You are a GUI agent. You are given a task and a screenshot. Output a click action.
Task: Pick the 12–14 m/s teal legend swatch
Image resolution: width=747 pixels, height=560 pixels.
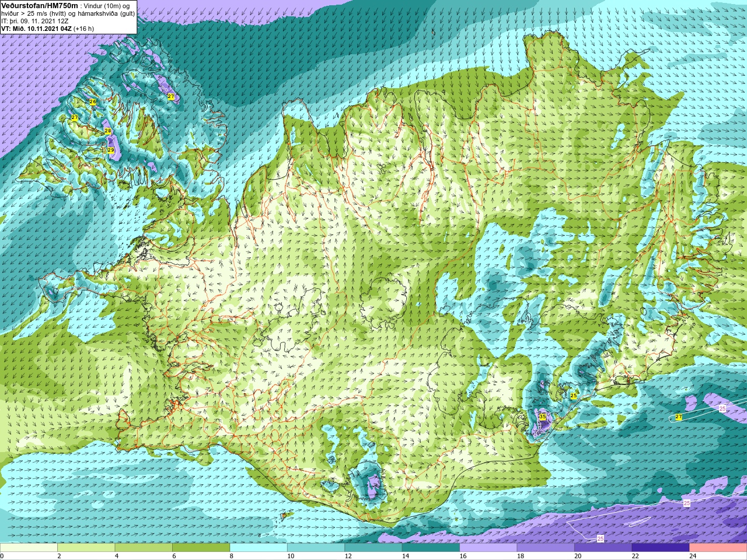[373, 548]
